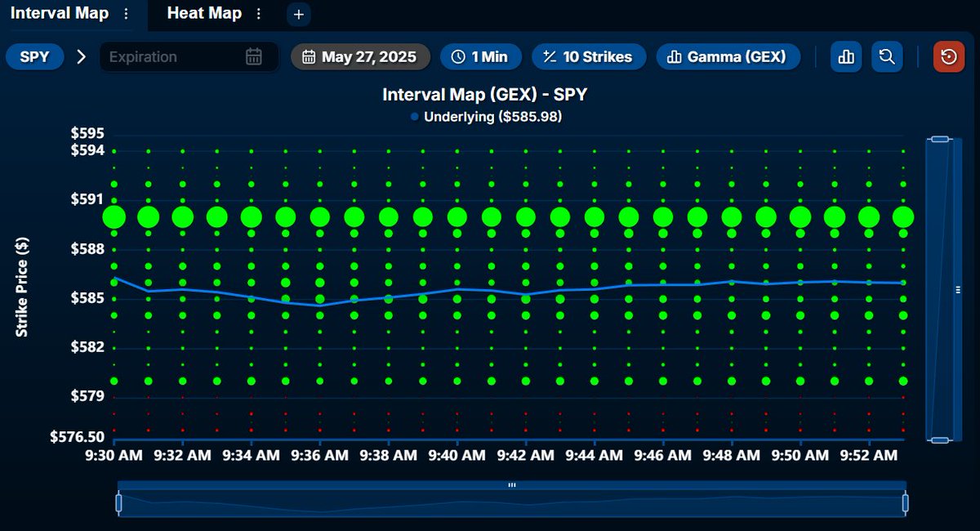Click the 9:36 AM time label
980x531 pixels.
tap(320, 454)
